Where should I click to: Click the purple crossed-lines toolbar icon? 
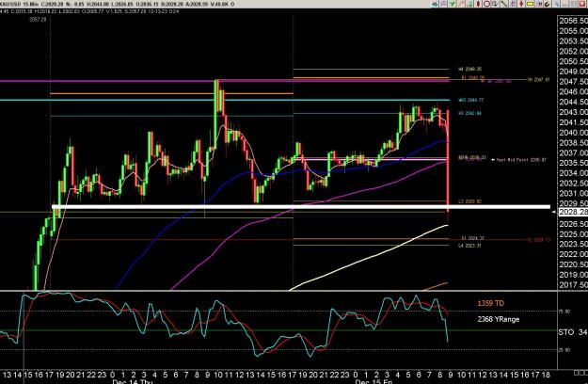tap(444, 4)
